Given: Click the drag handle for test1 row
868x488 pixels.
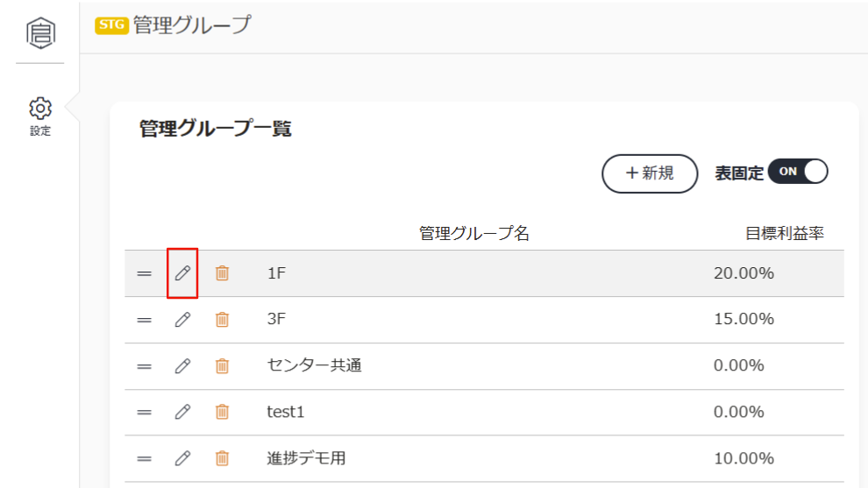Looking at the screenshot, I should point(145,412).
